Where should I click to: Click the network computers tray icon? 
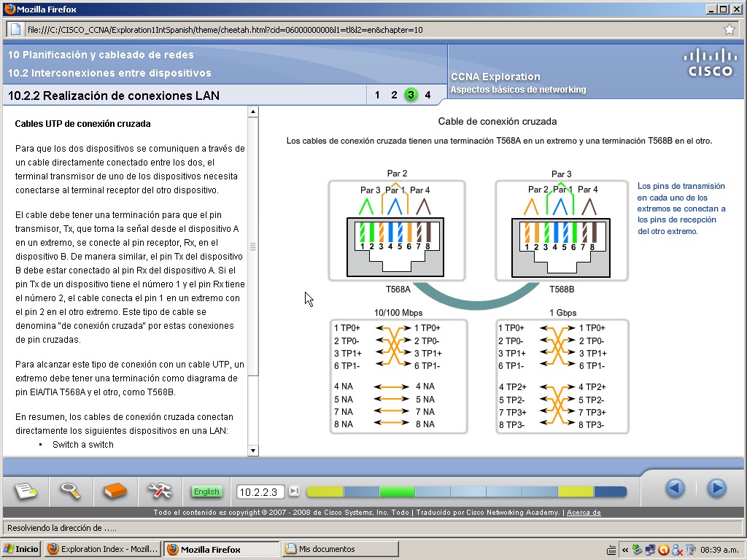coord(650,550)
